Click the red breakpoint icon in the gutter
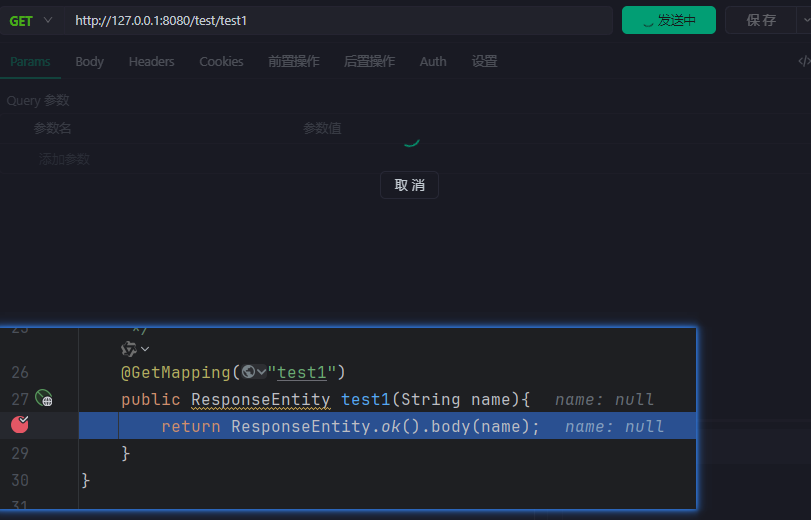811x520 pixels. pos(18,425)
